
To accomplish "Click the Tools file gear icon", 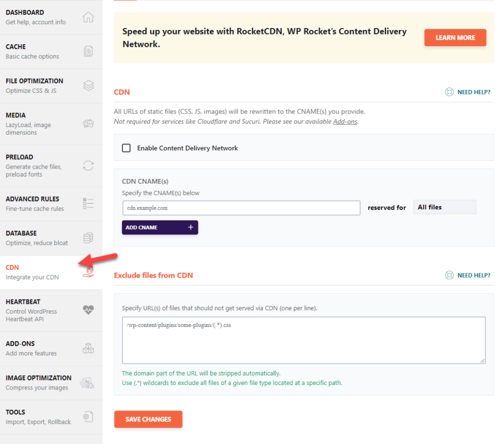I will pyautogui.click(x=89, y=417).
